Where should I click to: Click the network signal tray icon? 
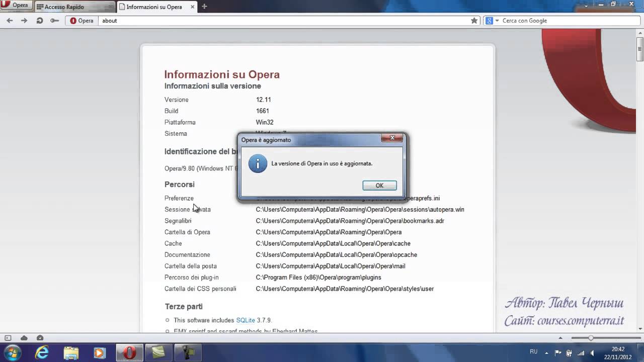click(x=580, y=352)
